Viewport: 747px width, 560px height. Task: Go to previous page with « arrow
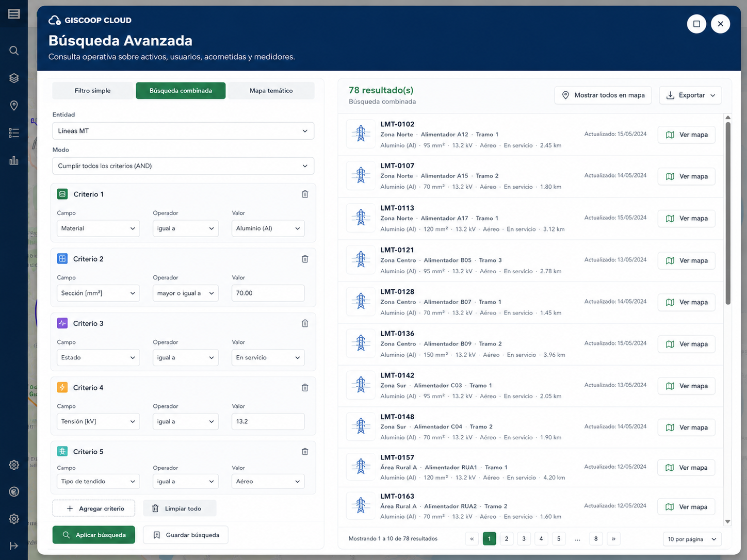(x=472, y=539)
